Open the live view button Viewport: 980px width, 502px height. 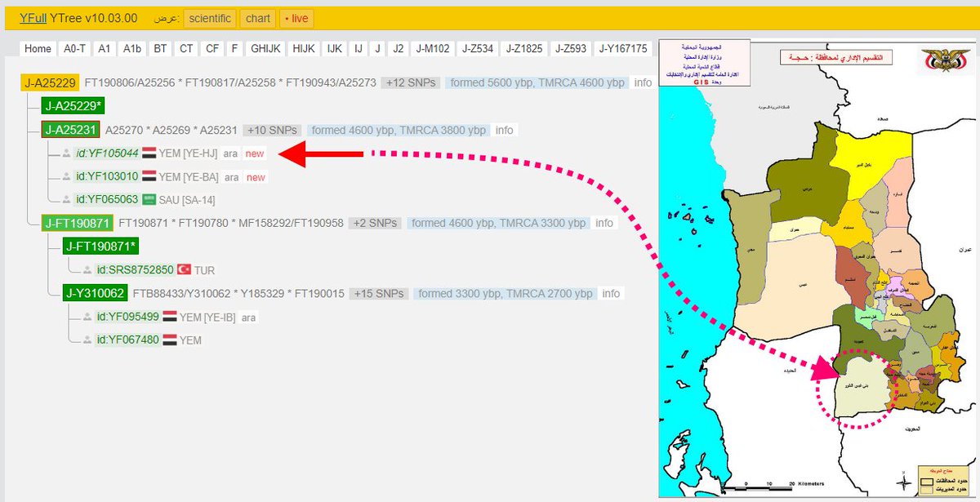[x=295, y=18]
